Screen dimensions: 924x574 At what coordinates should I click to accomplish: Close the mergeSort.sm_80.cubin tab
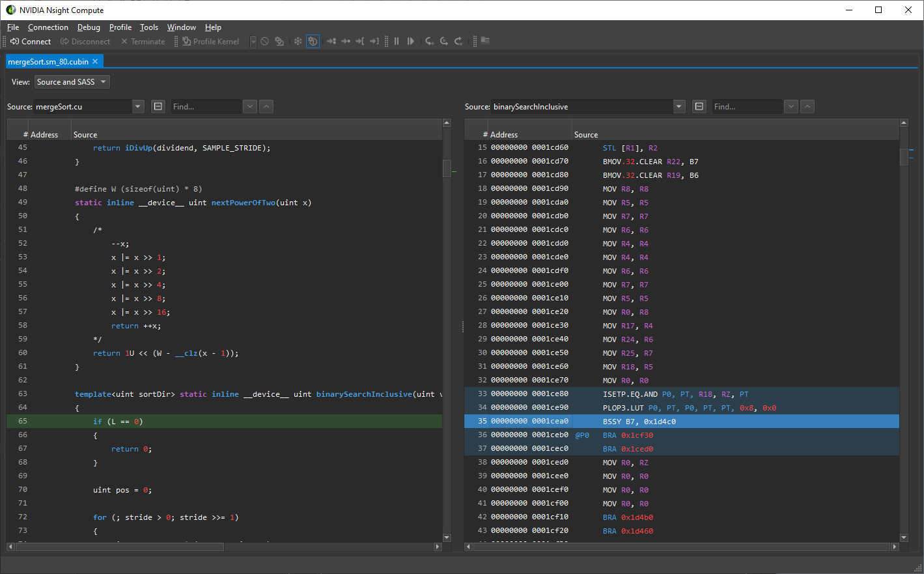(x=95, y=61)
